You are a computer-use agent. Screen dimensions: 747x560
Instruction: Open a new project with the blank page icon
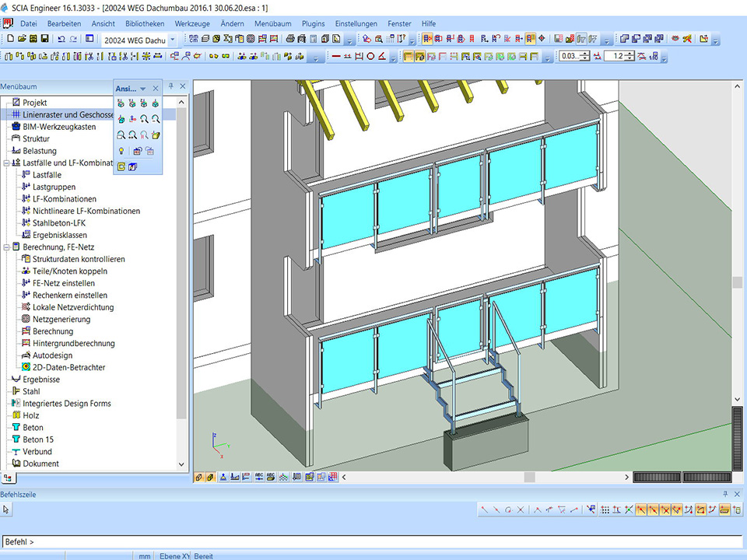coord(11,39)
